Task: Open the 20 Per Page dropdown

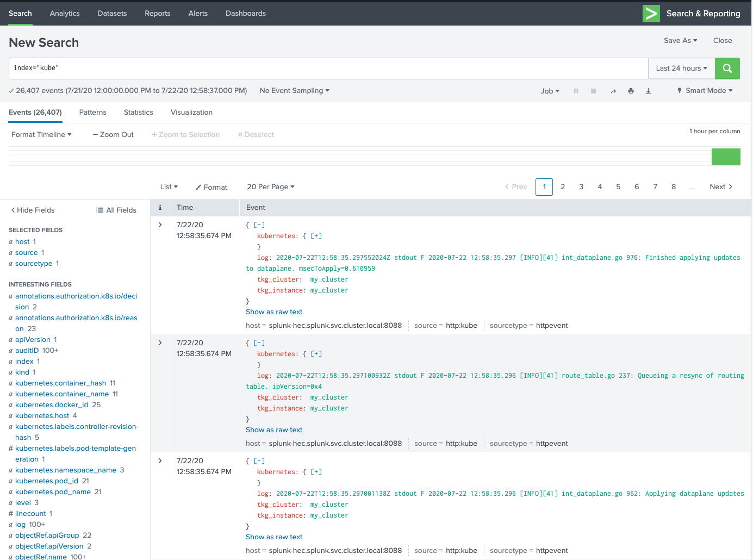Action: coord(271,187)
